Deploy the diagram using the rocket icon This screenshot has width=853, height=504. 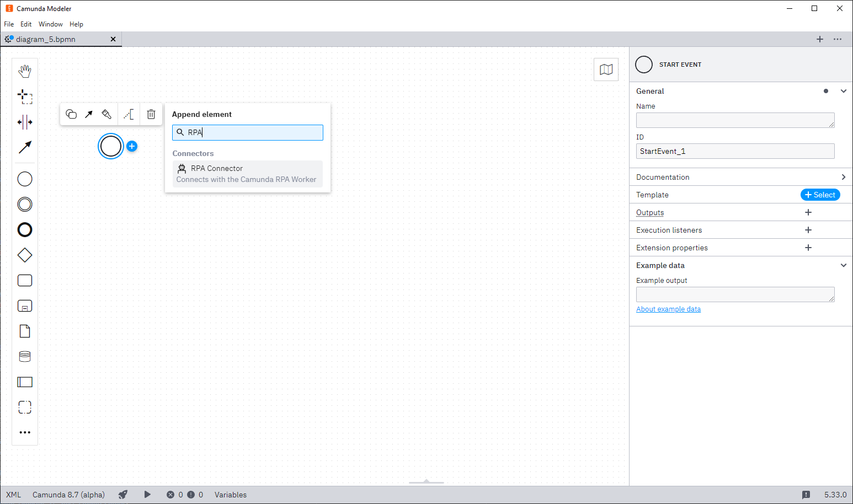122,495
